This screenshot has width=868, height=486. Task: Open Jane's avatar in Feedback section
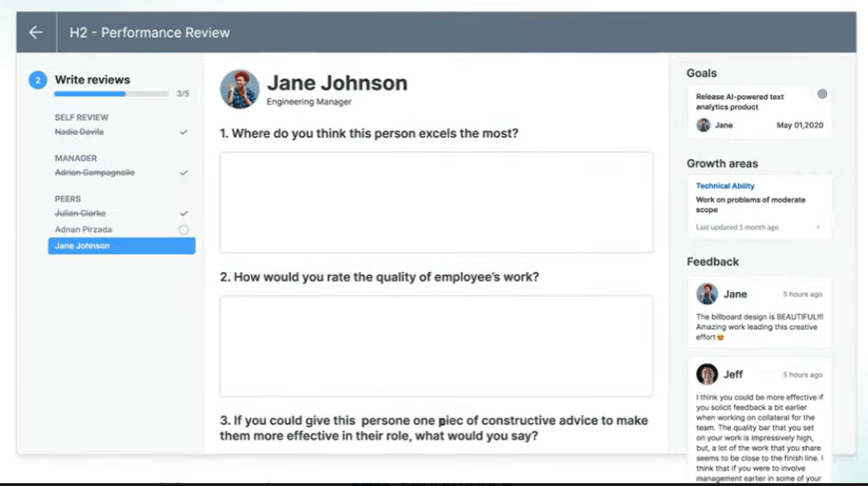[x=707, y=294]
